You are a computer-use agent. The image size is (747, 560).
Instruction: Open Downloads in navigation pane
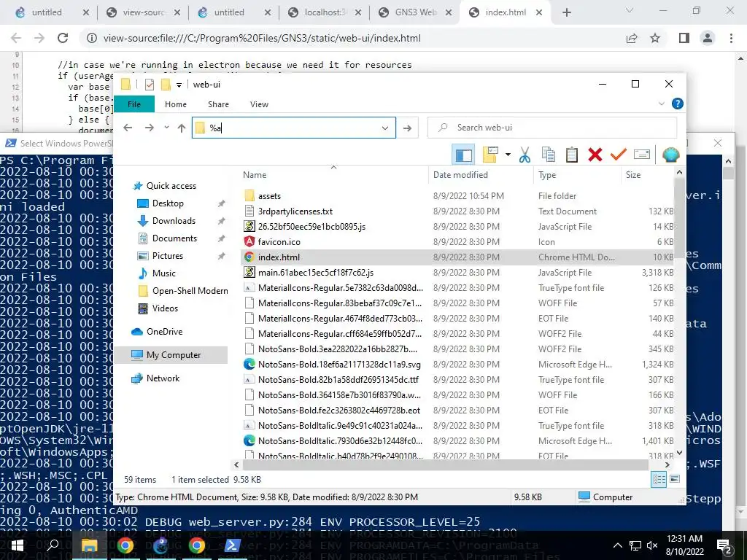174,221
